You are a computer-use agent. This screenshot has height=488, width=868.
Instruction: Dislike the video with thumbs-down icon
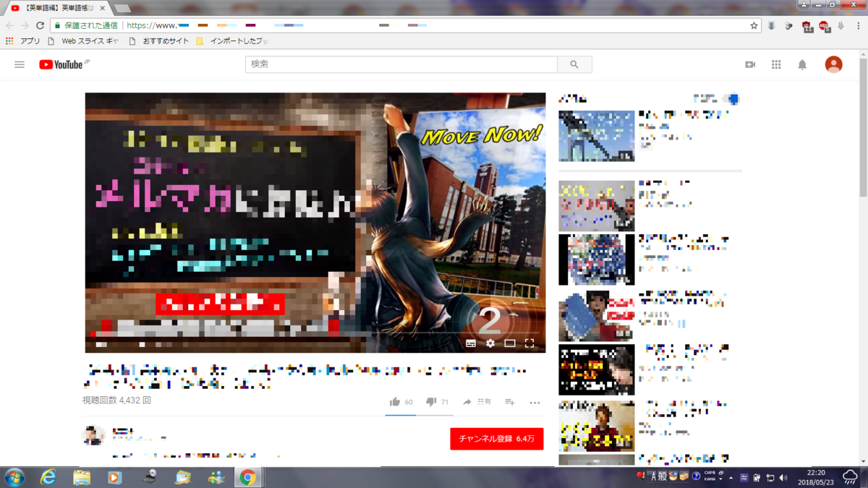pos(431,402)
